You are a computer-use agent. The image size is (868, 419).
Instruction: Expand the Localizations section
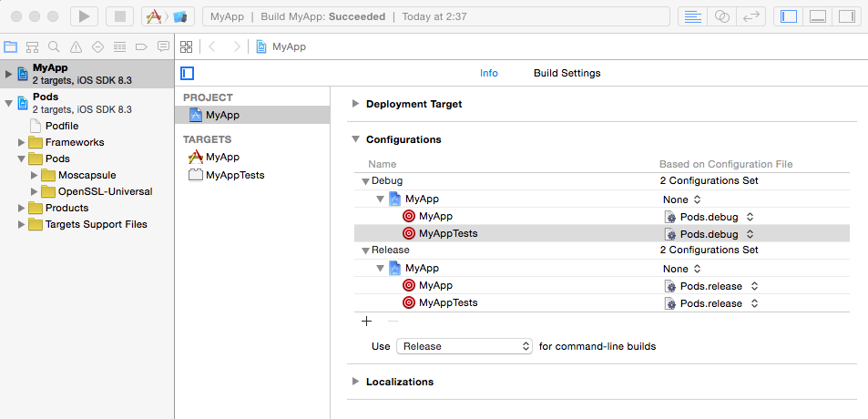pyautogui.click(x=355, y=382)
